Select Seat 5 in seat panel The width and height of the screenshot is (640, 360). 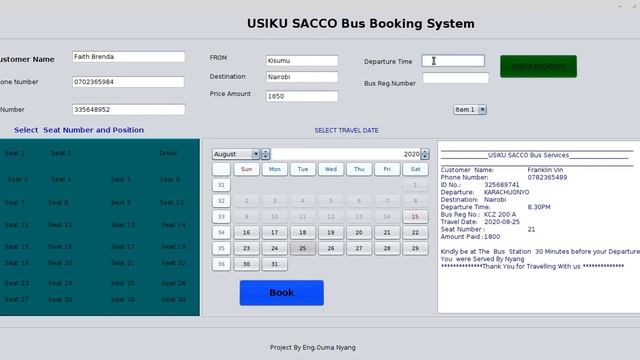pyautogui.click(x=121, y=179)
